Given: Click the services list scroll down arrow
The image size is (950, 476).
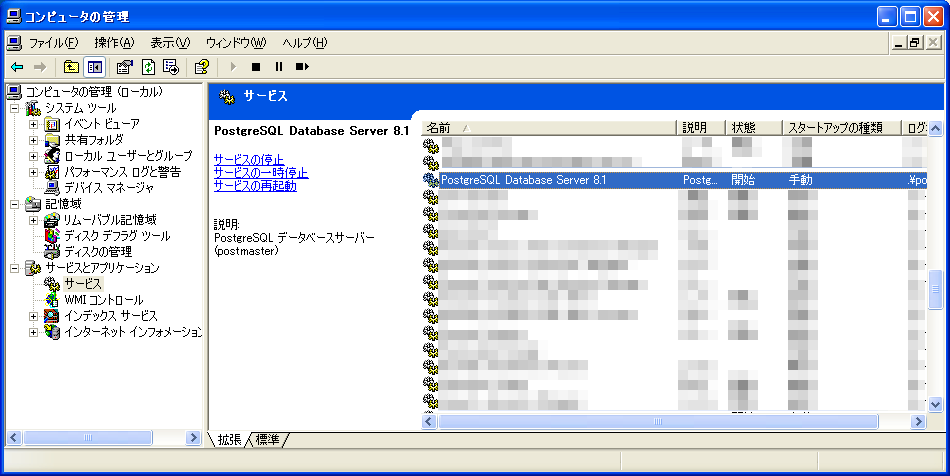Looking at the screenshot, I should click(x=935, y=404).
